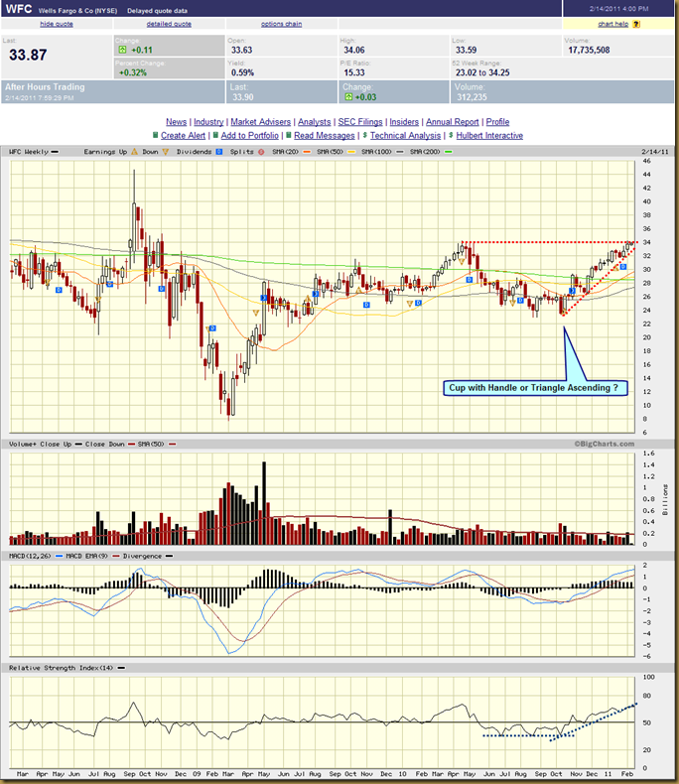Open the company Profile link
Image resolution: width=679 pixels, height=784 pixels.
click(497, 122)
